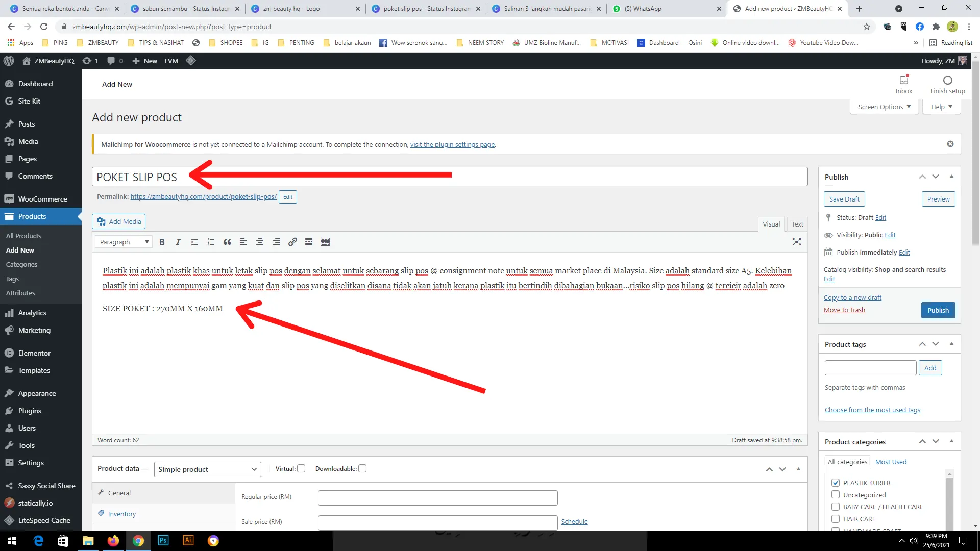The image size is (980, 551).
Task: Collapse the Publish panel
Action: click(951, 177)
